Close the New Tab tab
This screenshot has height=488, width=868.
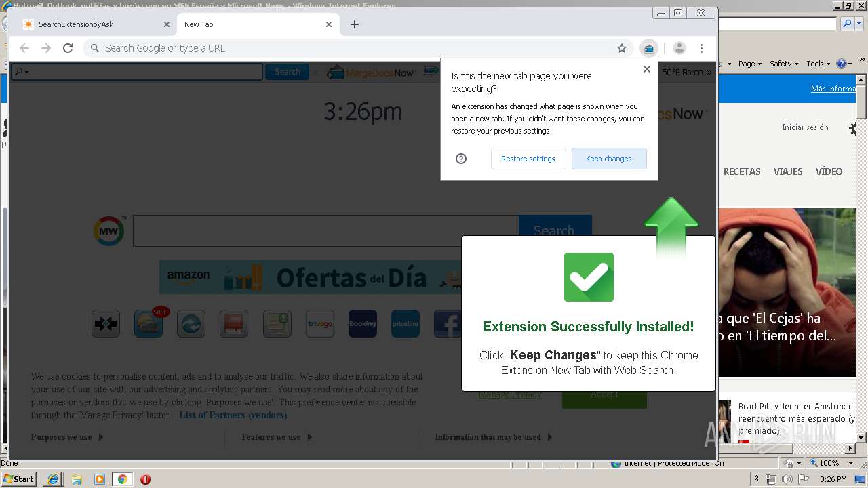click(x=329, y=24)
